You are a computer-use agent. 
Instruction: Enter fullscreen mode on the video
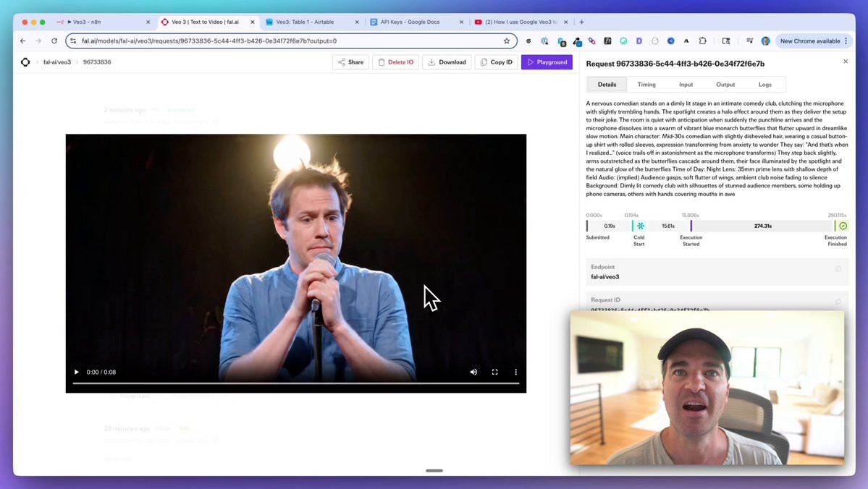[495, 372]
